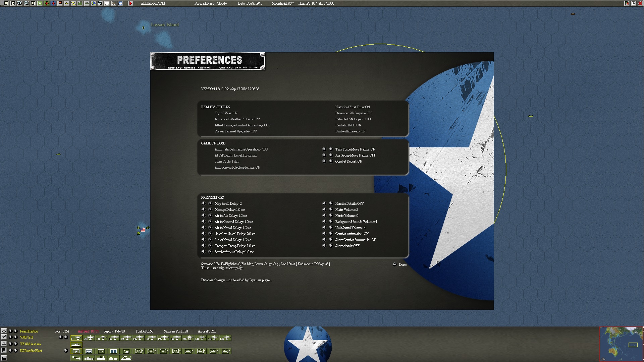Click next arrow beside Pearl Harbor
This screenshot has height=362, width=644.
15,331
